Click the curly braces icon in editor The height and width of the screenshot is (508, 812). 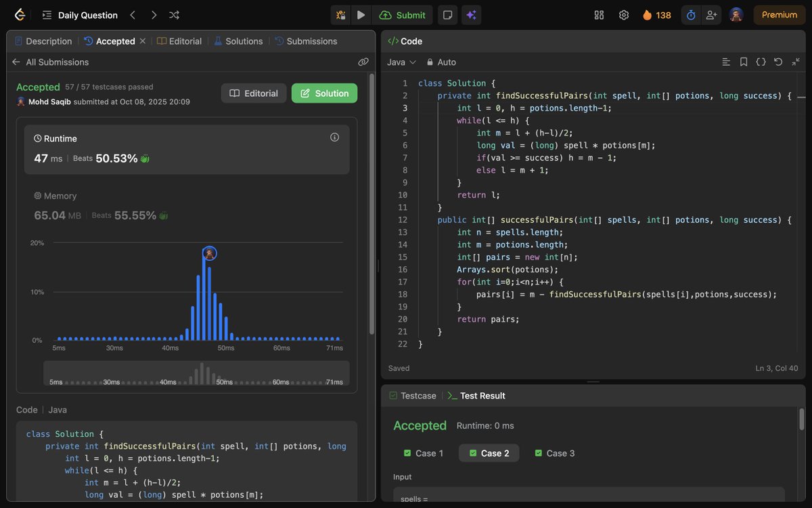pos(761,62)
